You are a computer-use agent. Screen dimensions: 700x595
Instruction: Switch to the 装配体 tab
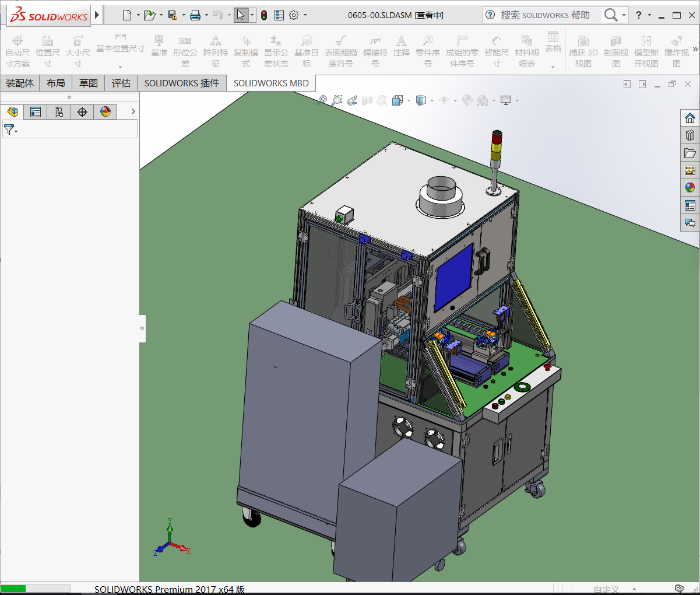click(20, 83)
